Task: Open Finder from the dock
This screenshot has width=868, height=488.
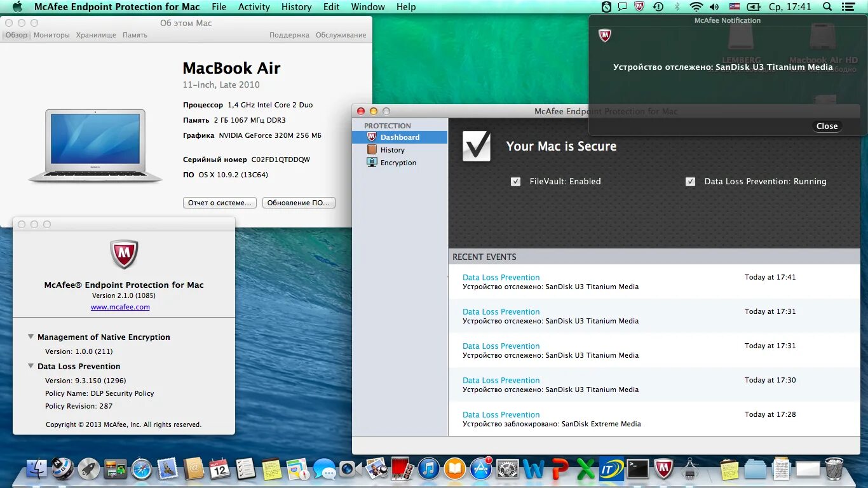Action: 36,469
